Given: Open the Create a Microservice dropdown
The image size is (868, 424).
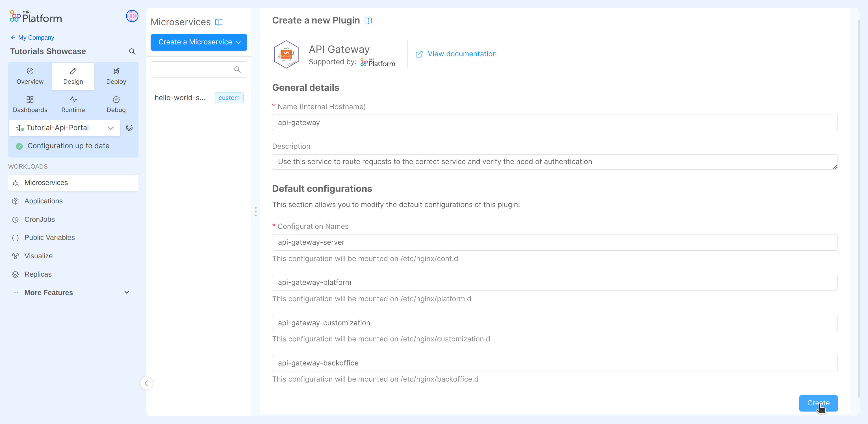Looking at the screenshot, I should pos(198,42).
